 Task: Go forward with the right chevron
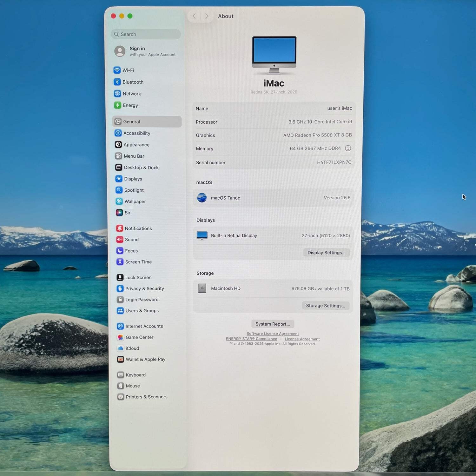click(207, 16)
